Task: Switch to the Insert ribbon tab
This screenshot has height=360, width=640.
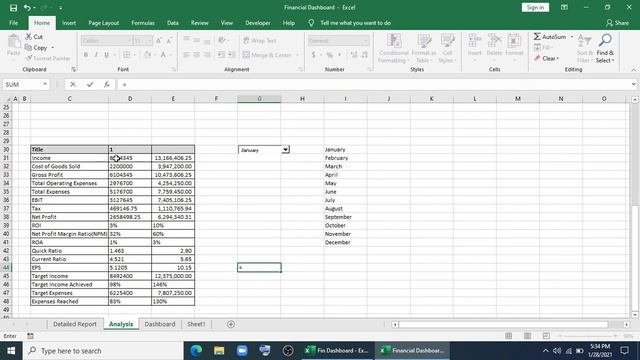Action: point(69,23)
